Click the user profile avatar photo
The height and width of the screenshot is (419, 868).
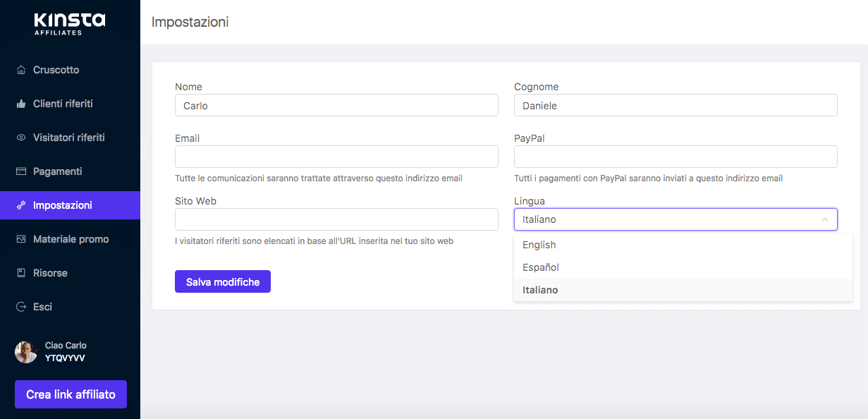click(26, 352)
